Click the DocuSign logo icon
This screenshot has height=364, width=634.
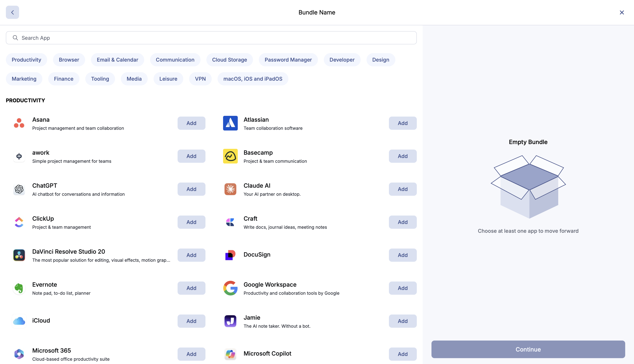pos(230,255)
